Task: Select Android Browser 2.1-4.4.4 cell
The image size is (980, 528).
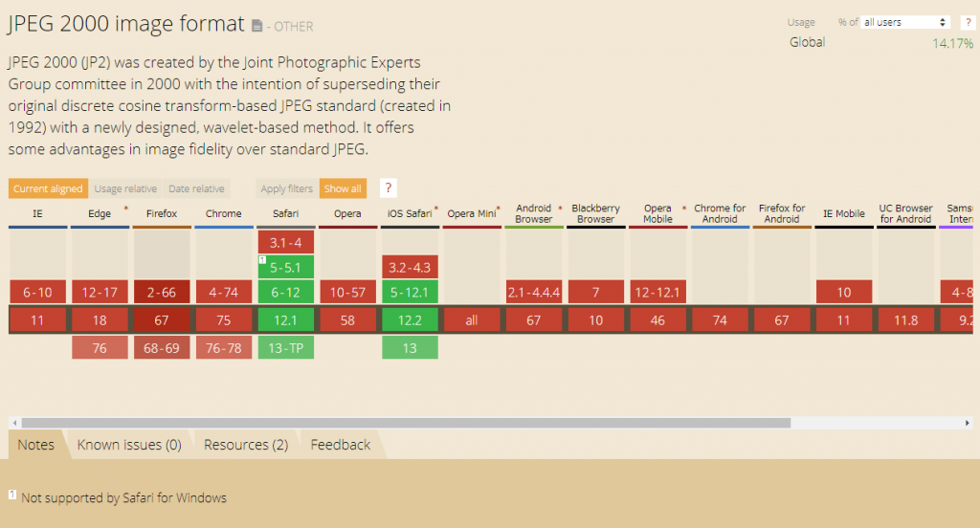Action: (534, 292)
